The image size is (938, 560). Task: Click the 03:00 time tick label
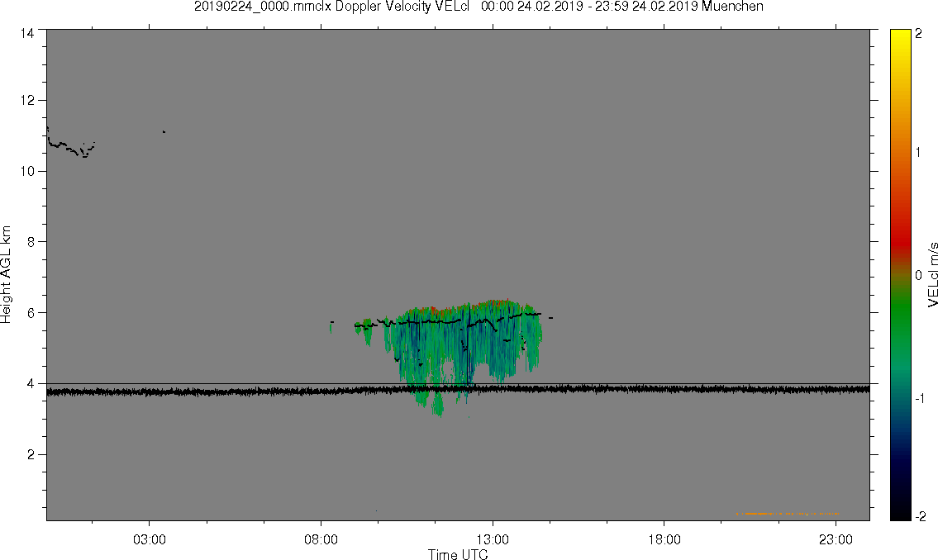(150, 539)
